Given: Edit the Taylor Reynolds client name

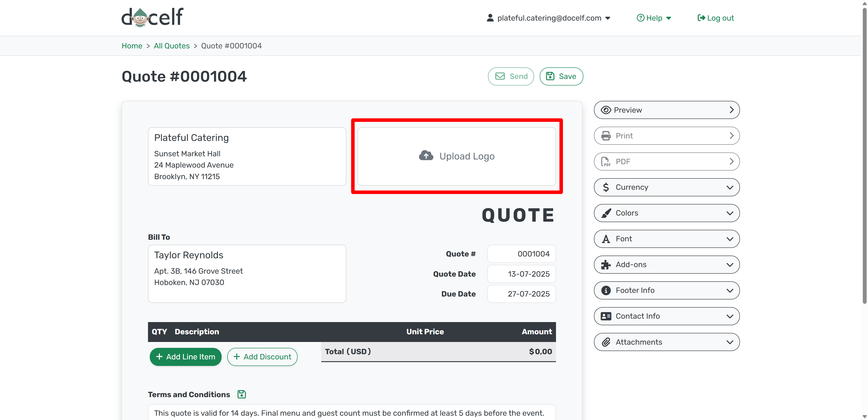Looking at the screenshot, I should pyautogui.click(x=189, y=255).
